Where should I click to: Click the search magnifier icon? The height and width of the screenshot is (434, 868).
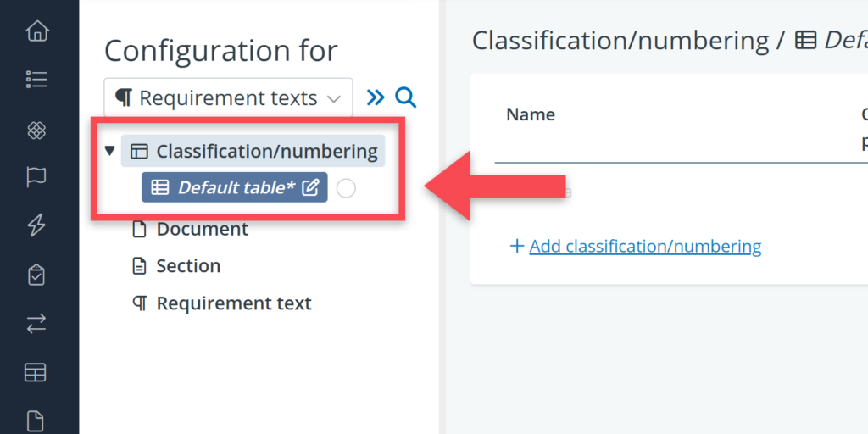pos(405,98)
